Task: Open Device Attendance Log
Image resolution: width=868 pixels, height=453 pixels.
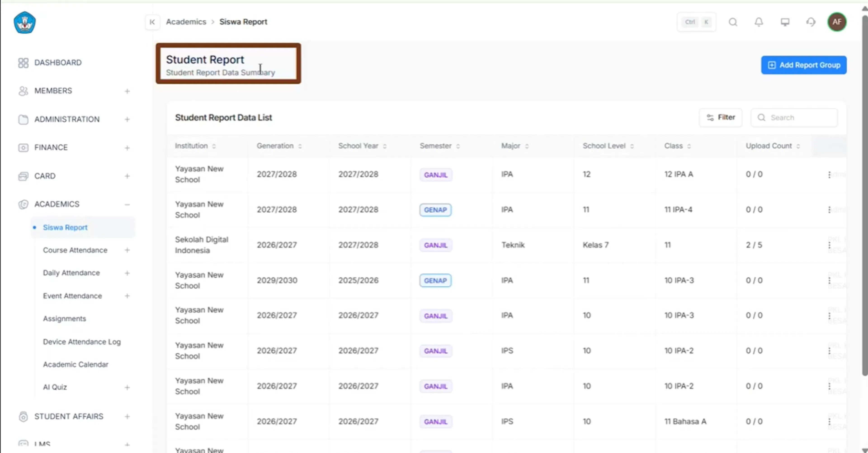Action: coord(82,342)
